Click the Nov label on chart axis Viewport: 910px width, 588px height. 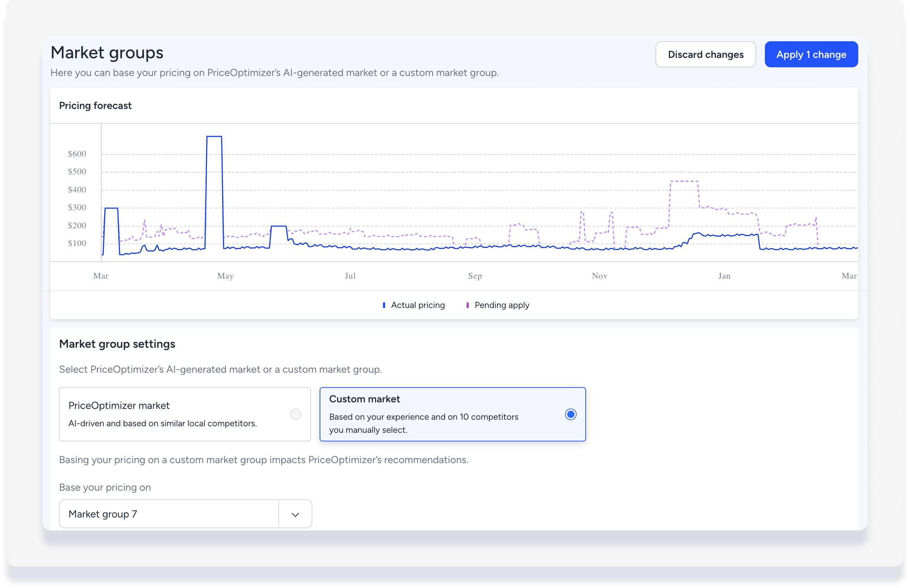click(599, 276)
